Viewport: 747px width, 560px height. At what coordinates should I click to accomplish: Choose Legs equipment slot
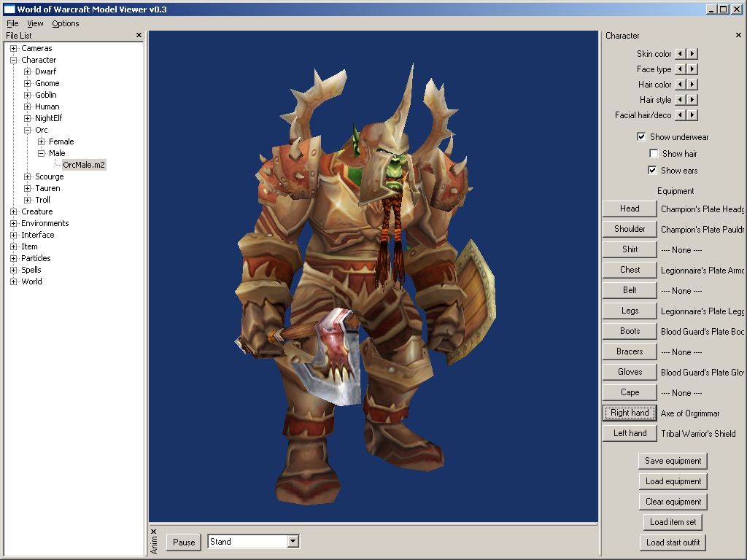click(x=630, y=311)
